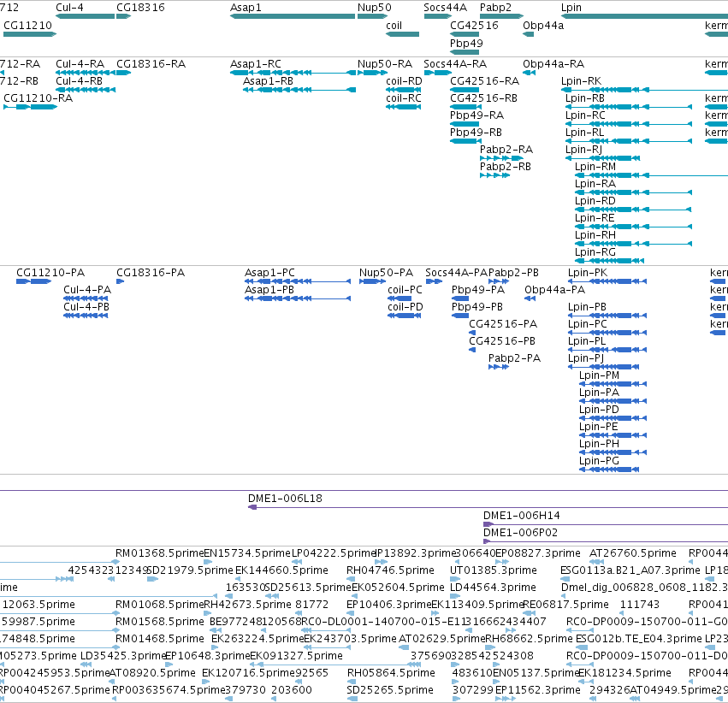This screenshot has width=728, height=703.
Task: Click the Asap1 gene label
Action: pyautogui.click(x=246, y=8)
